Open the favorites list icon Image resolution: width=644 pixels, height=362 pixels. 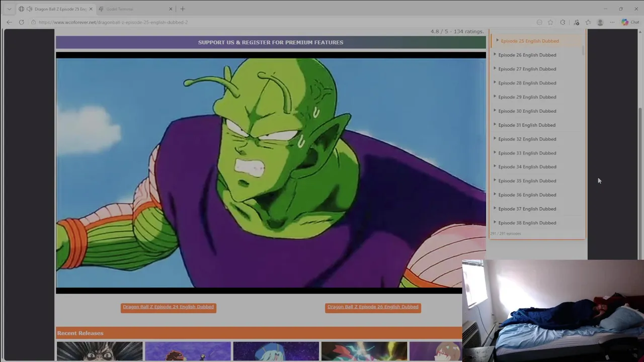tap(588, 22)
